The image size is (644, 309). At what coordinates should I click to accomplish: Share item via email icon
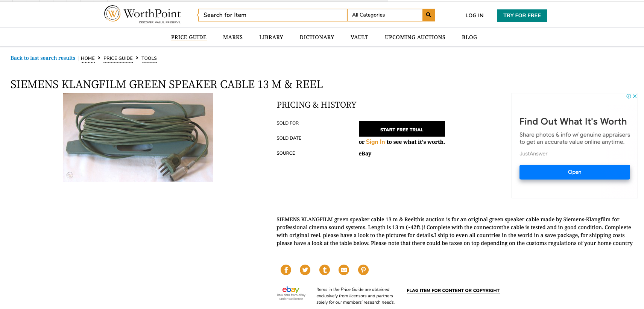(344, 270)
